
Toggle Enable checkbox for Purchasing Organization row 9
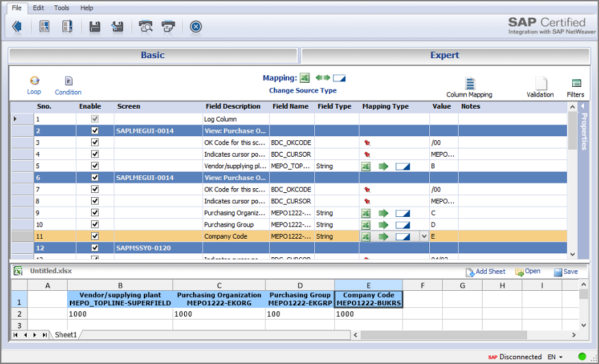click(94, 213)
